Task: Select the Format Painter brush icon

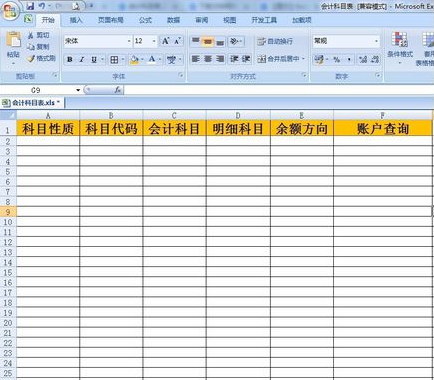Action: pos(31,59)
